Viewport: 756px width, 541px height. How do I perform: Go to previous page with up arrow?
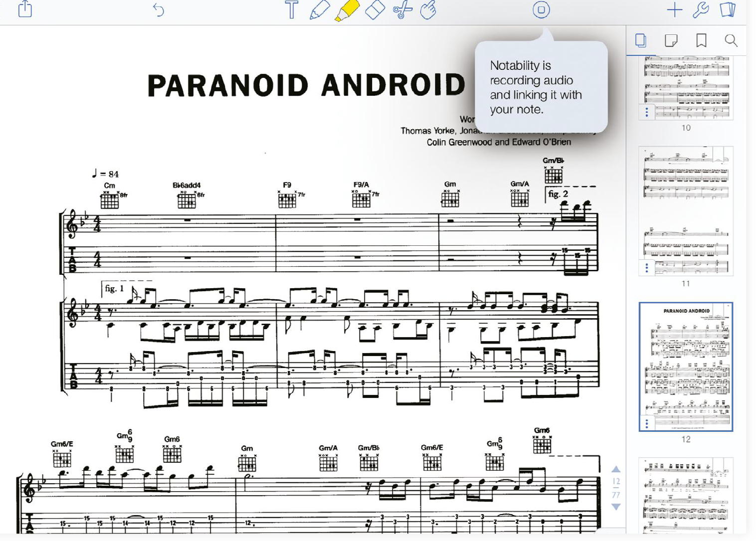(x=616, y=469)
